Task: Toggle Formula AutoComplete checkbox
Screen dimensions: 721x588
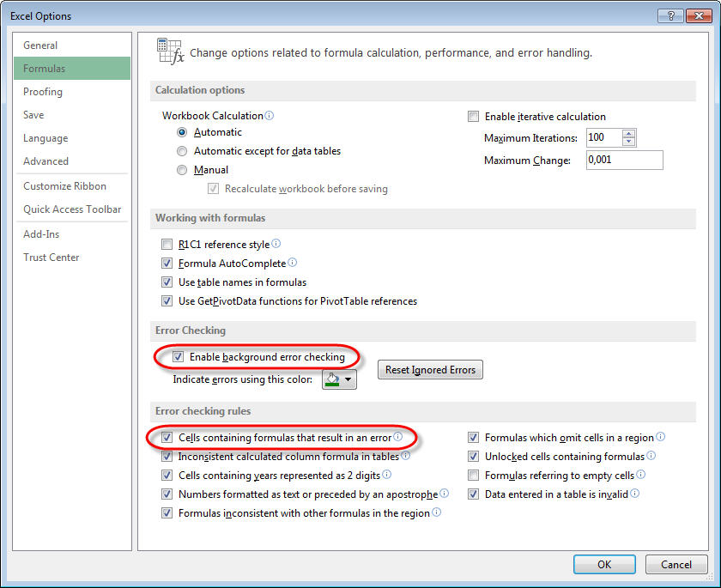Action: pyautogui.click(x=167, y=264)
